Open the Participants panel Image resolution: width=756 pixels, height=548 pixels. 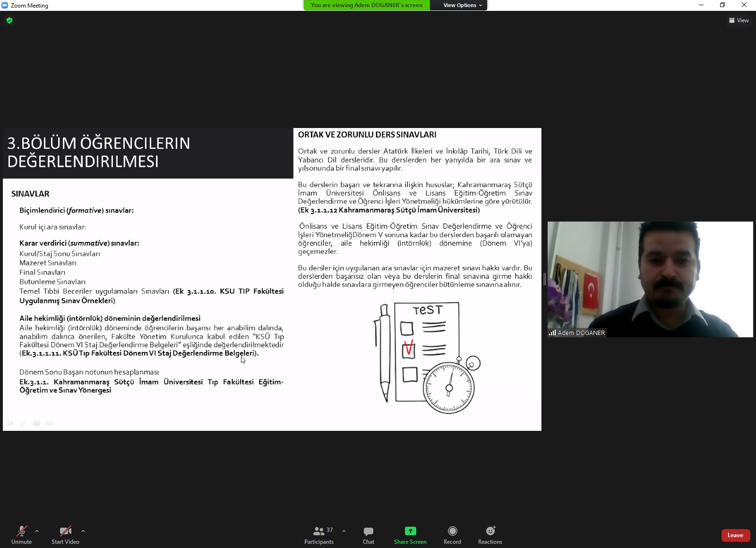[x=319, y=535]
